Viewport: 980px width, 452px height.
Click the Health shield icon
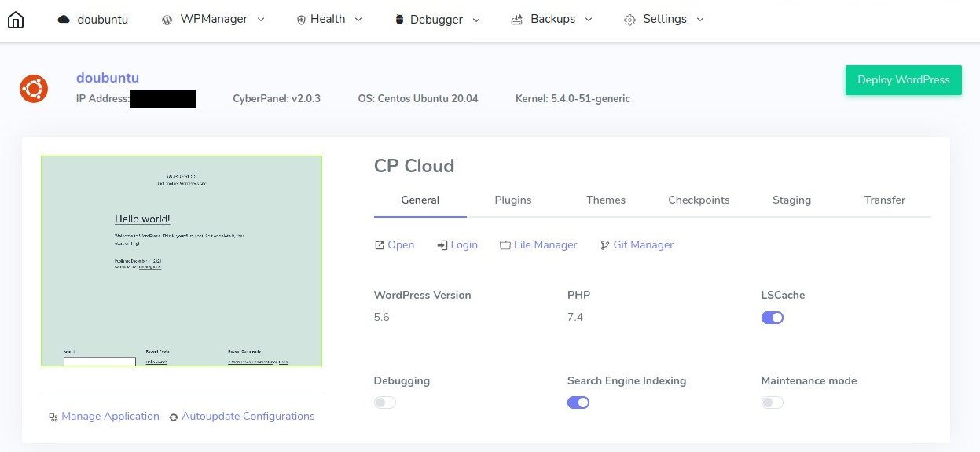[301, 20]
